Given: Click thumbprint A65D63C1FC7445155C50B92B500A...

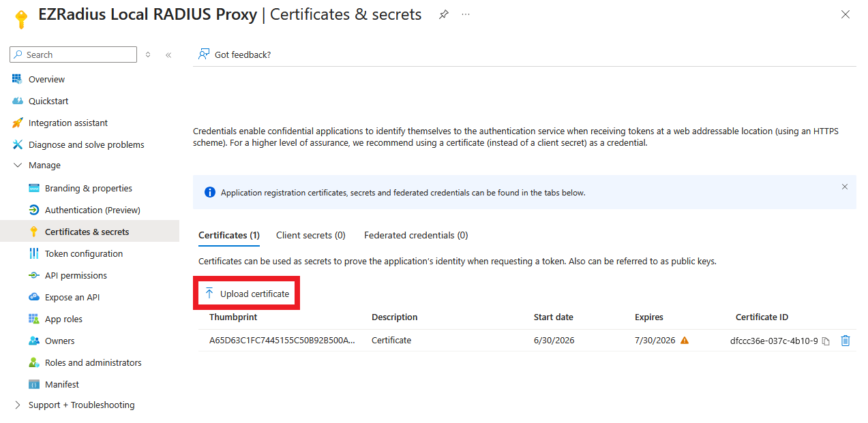Looking at the screenshot, I should [x=282, y=340].
